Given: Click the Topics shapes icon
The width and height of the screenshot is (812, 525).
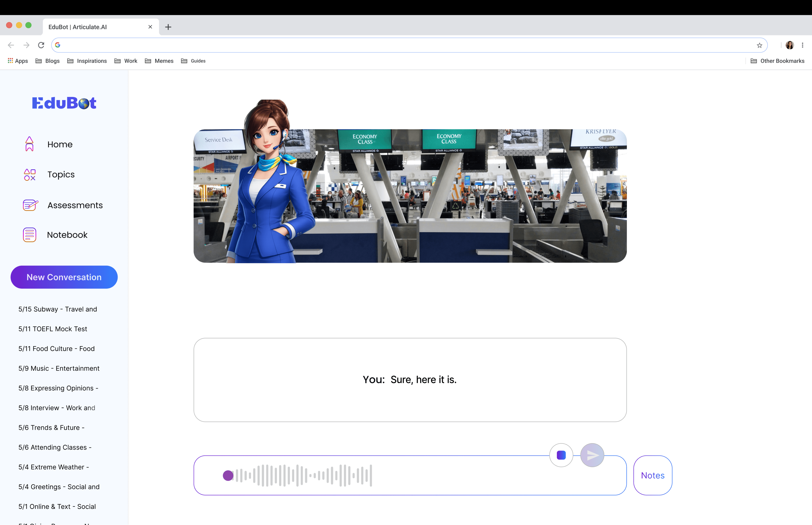Looking at the screenshot, I should click(30, 175).
